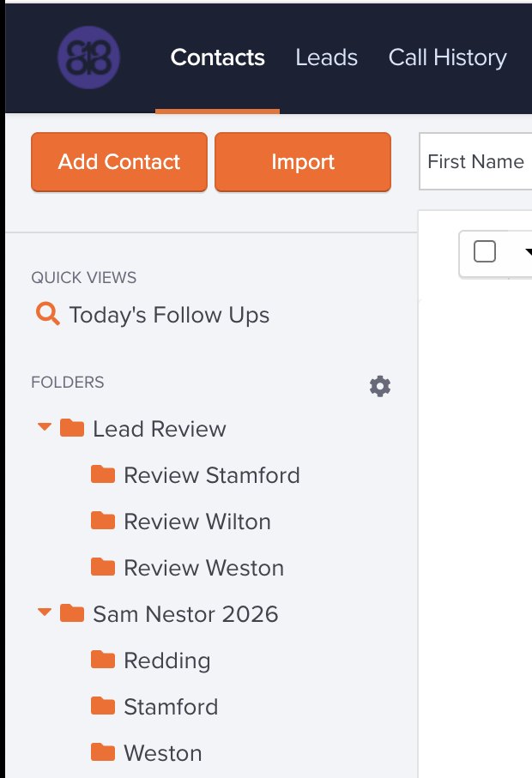This screenshot has height=778, width=532.
Task: Open the select-all dropdown arrow
Action: tap(528, 252)
